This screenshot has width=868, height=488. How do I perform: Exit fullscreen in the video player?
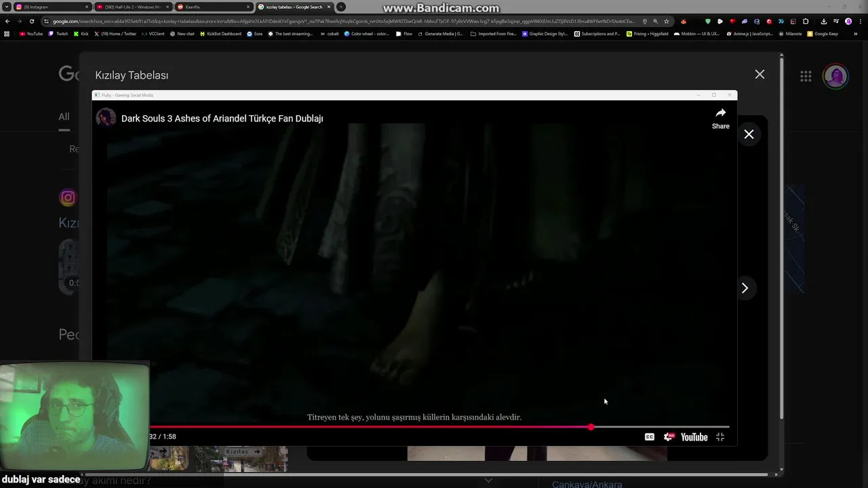click(720, 437)
